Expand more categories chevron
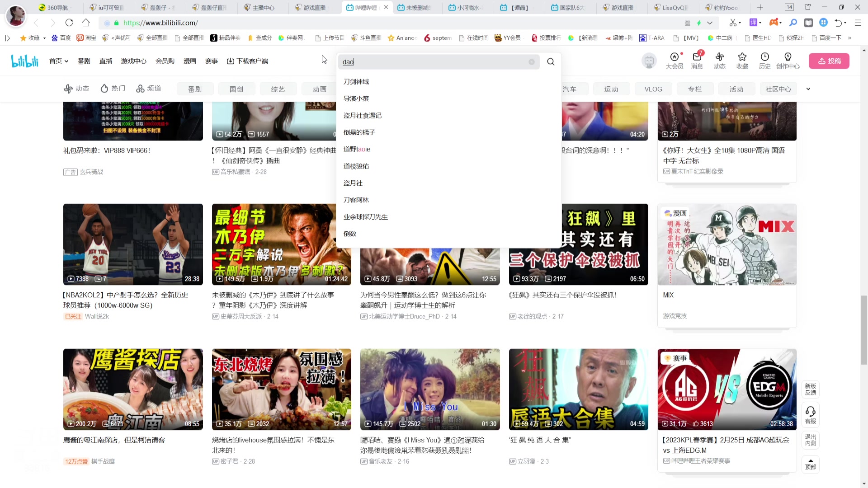 [x=808, y=89]
